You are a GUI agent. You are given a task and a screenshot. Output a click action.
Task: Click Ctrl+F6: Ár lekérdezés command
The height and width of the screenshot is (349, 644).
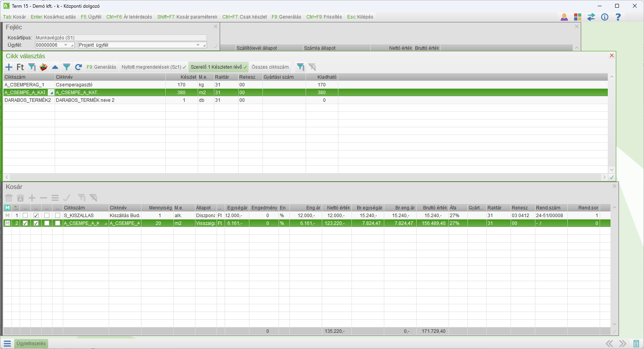tap(129, 17)
